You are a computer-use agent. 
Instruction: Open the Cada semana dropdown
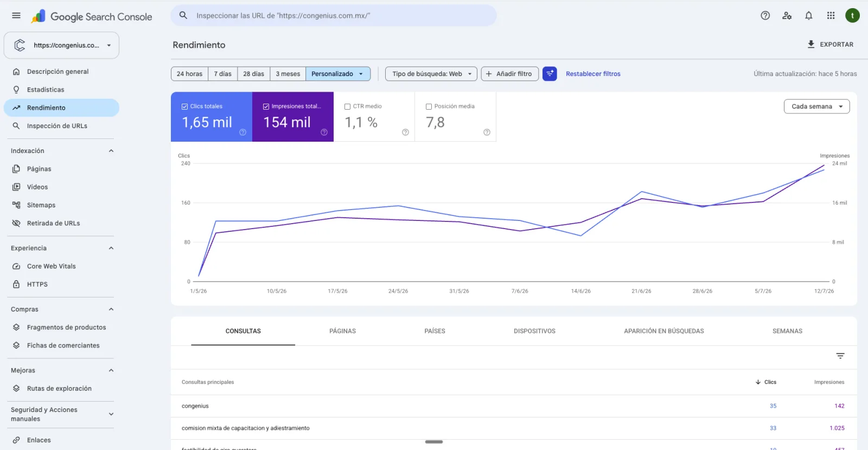pyautogui.click(x=817, y=107)
